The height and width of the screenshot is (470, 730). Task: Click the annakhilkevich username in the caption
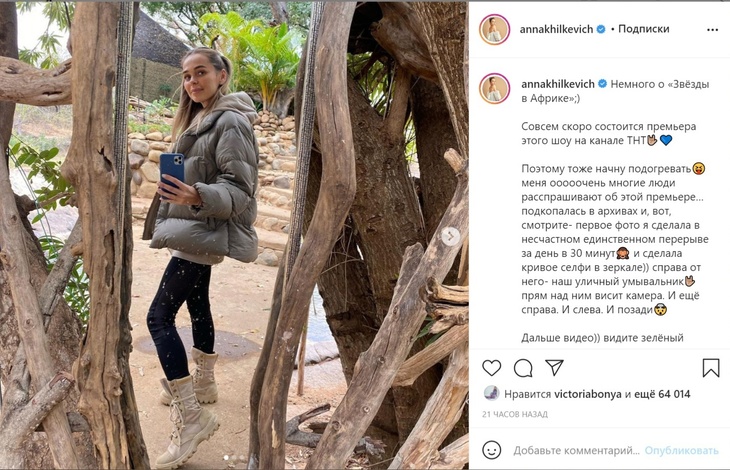[x=556, y=87]
